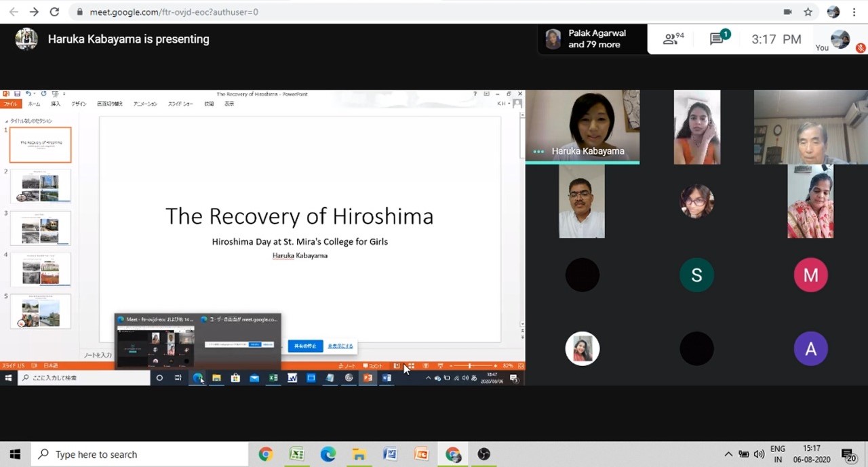868x467 pixels.
Task: Toggle the ノート (Notes) pane in PowerPoint
Action: tap(346, 365)
